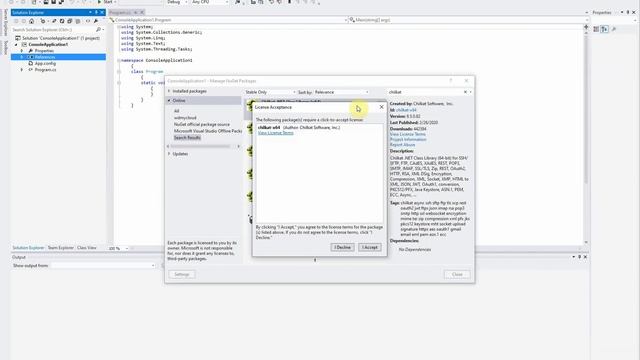Pin the Program.cs document tab
Image resolution: width=640 pixels, height=360 pixels.
[136, 12]
